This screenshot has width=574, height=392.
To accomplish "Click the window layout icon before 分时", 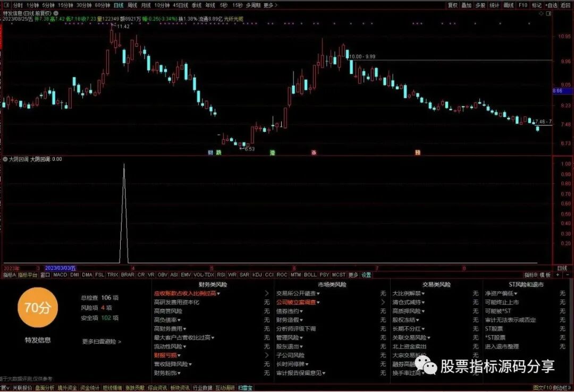I will pos(7,5).
